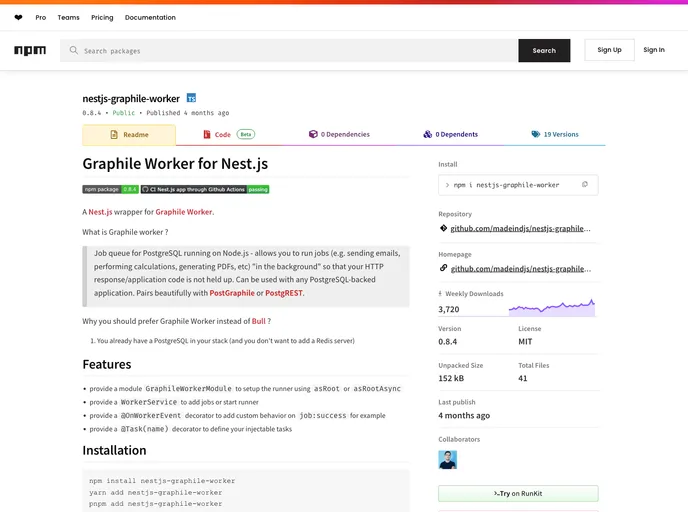The width and height of the screenshot is (688, 512).
Task: Click the weekly downloads sparkline chart
Action: [x=552, y=307]
